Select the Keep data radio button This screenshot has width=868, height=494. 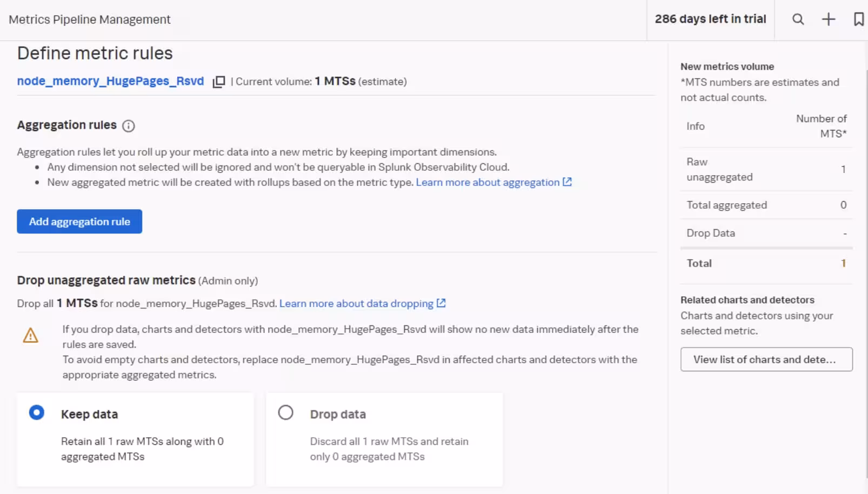[37, 413]
